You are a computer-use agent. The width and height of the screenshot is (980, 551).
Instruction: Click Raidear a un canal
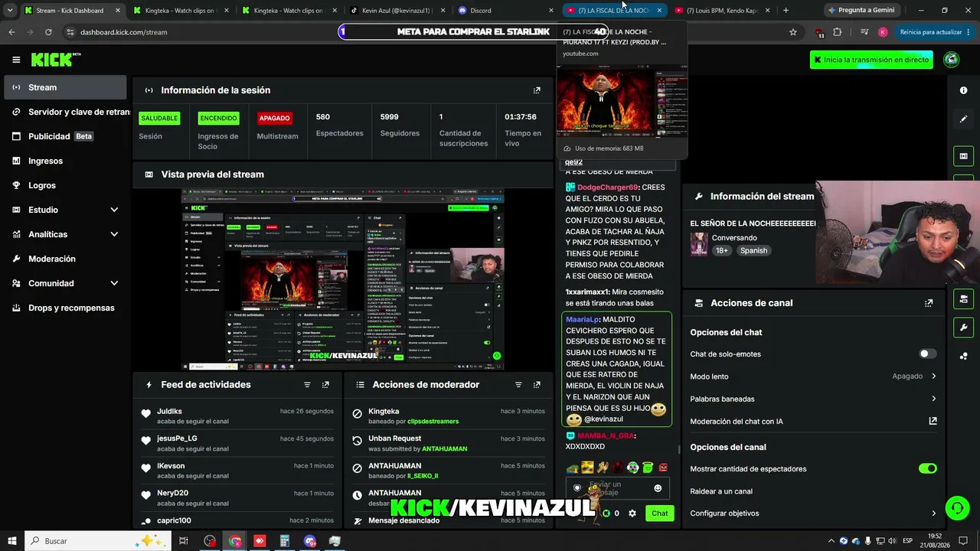click(x=721, y=491)
